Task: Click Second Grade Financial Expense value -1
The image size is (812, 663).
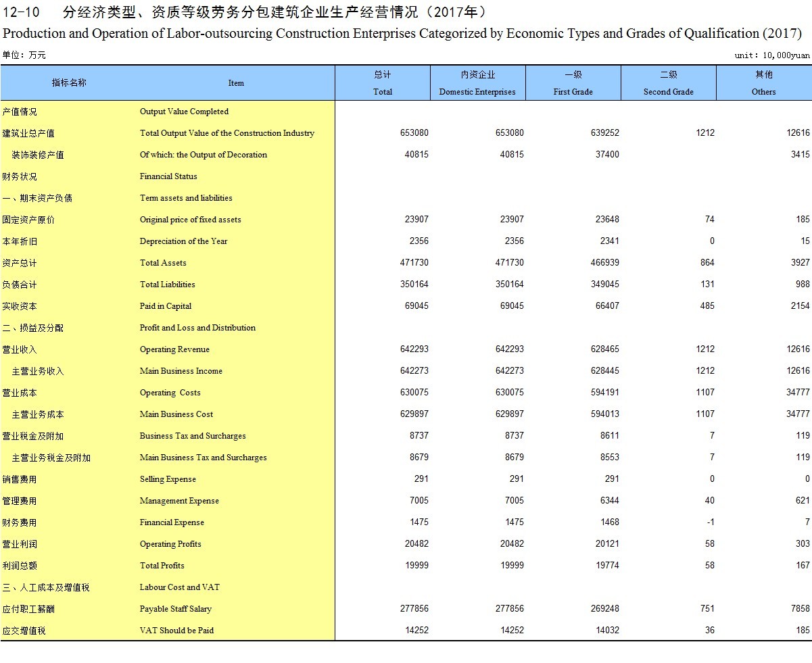Action: (x=710, y=522)
